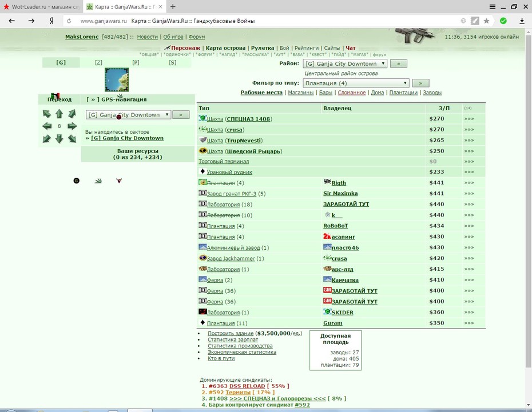532x412 pixels.
Task: Click the south-east navigation arrow
Action: click(72, 139)
